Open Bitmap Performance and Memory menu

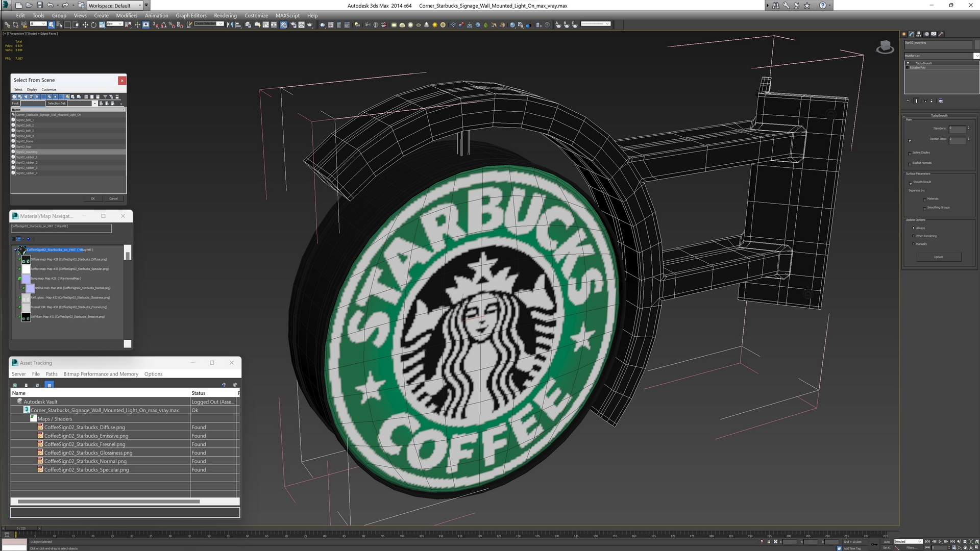coord(101,374)
